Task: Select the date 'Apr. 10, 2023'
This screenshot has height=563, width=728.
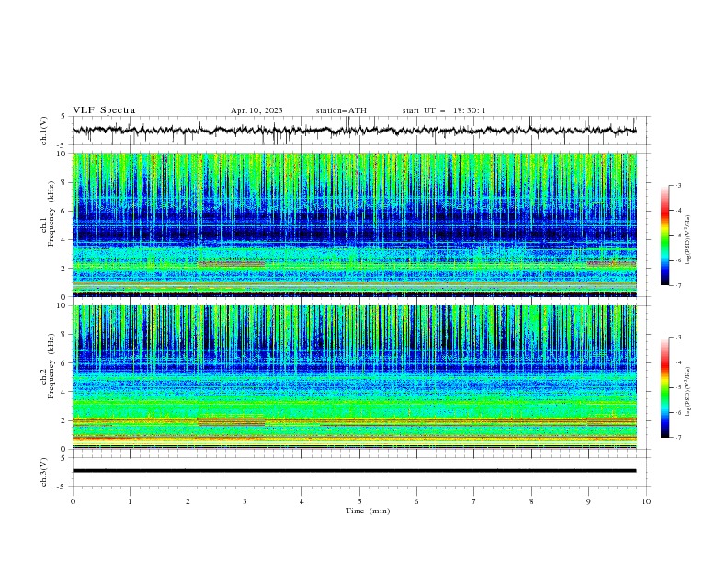Action: coord(256,110)
